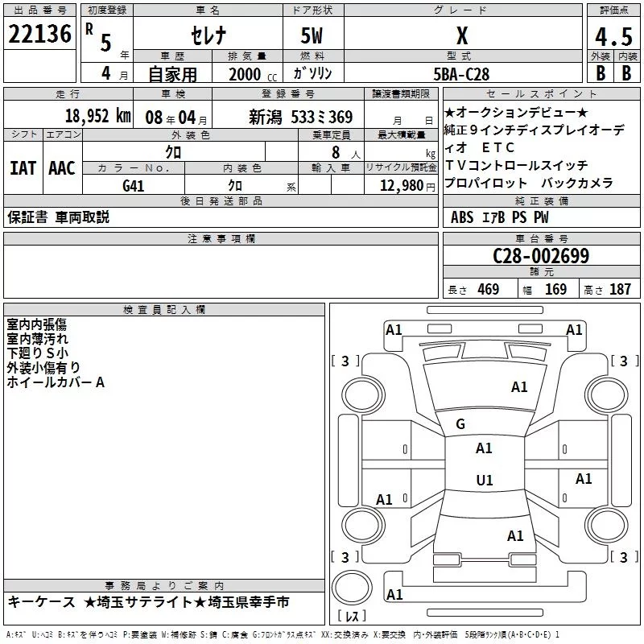Click sales point プロパイロット バックカメラ

[529, 183]
